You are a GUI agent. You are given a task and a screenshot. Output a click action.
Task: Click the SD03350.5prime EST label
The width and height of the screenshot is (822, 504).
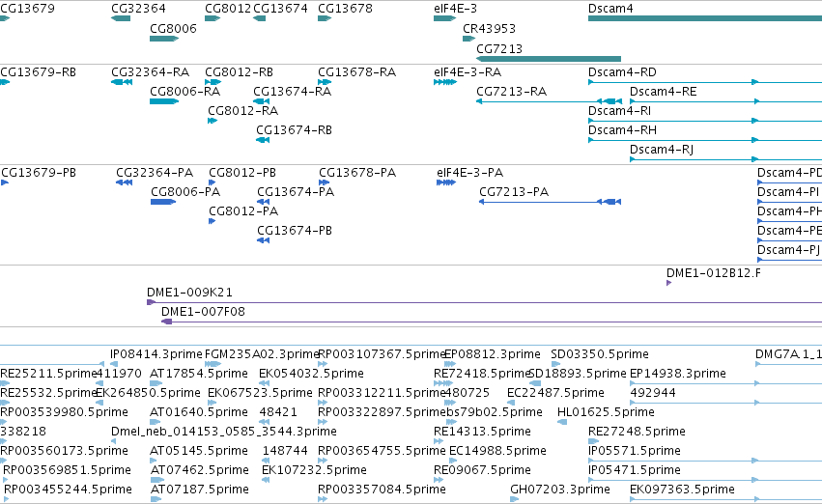[x=600, y=354]
